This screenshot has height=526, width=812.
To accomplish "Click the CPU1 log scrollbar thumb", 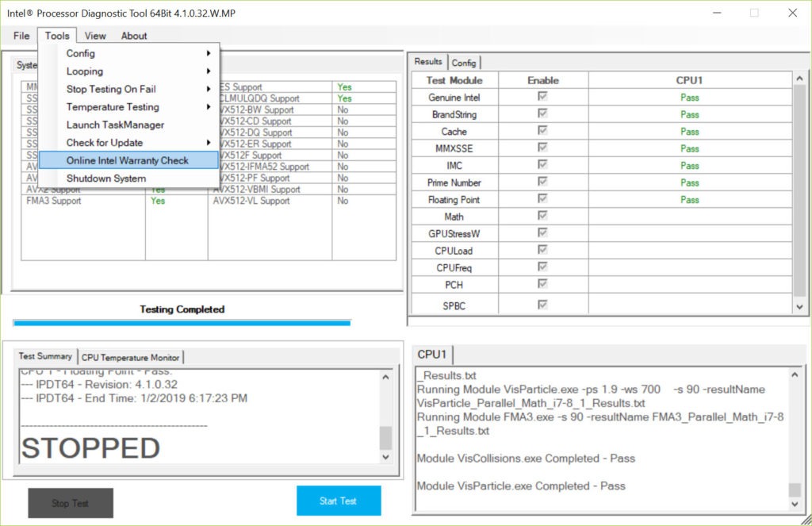I will tap(795, 490).
